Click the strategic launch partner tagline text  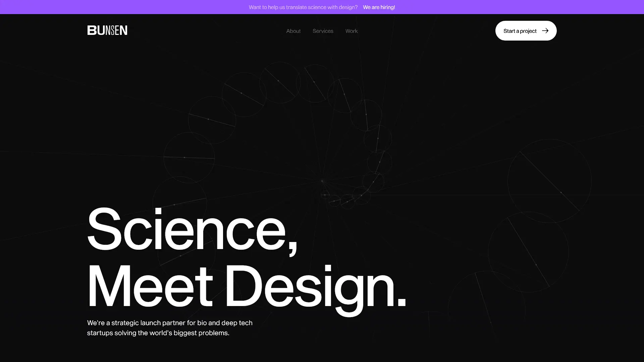point(170,328)
